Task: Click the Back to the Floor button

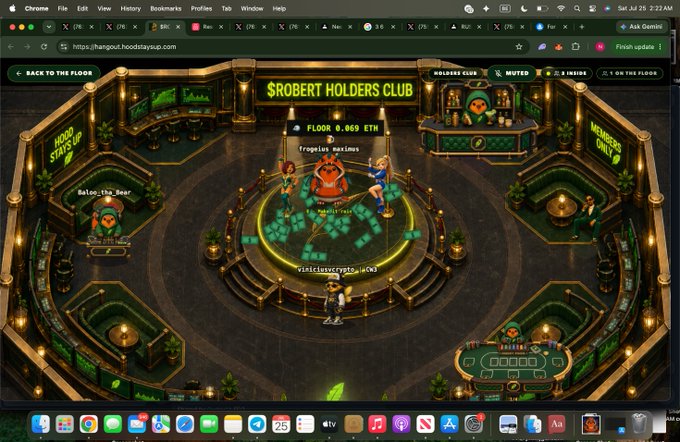Action: pyautogui.click(x=54, y=73)
